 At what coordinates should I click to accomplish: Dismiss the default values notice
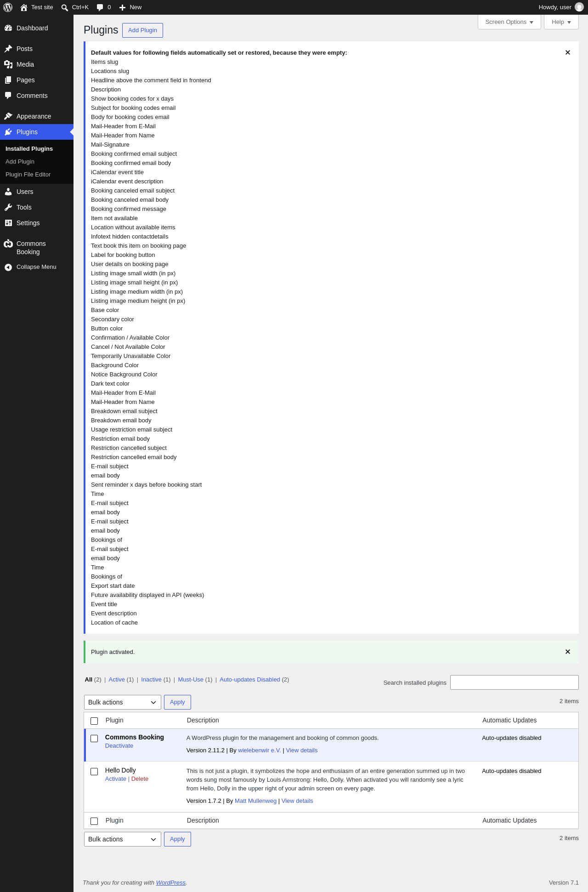[568, 52]
